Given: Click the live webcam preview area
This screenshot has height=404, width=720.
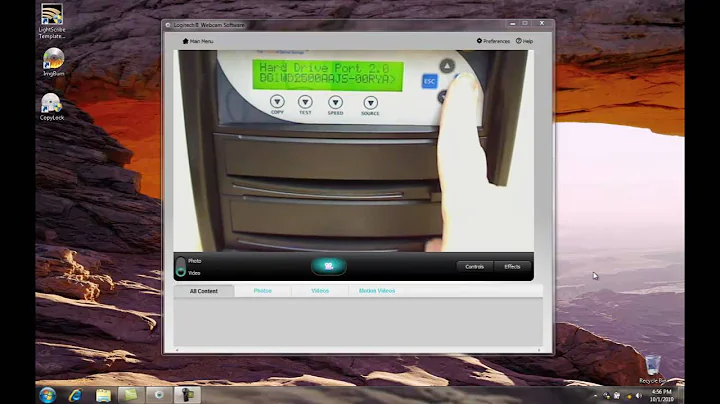Looking at the screenshot, I should pyautogui.click(x=354, y=151).
